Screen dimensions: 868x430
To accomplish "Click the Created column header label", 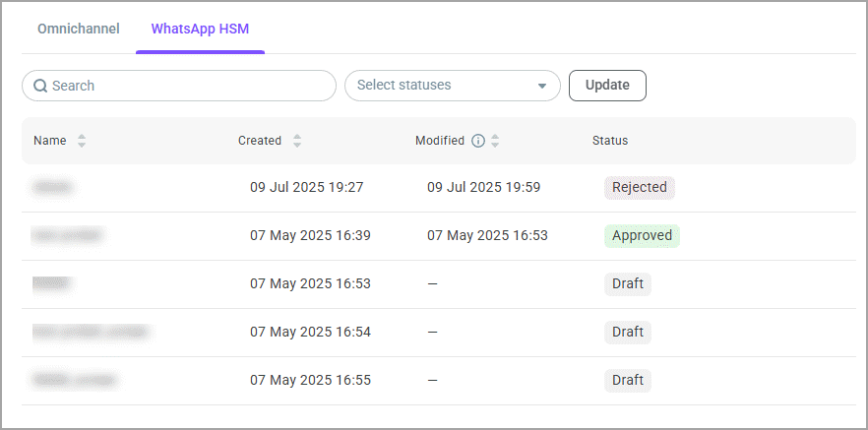I will coord(260,141).
